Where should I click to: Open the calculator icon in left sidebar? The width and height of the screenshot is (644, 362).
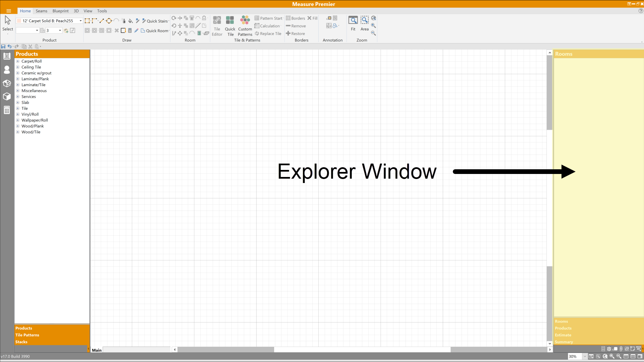(7, 110)
